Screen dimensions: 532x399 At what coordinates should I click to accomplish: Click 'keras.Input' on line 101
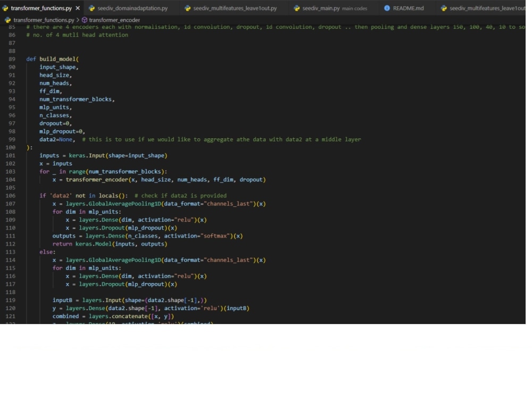[87, 156]
